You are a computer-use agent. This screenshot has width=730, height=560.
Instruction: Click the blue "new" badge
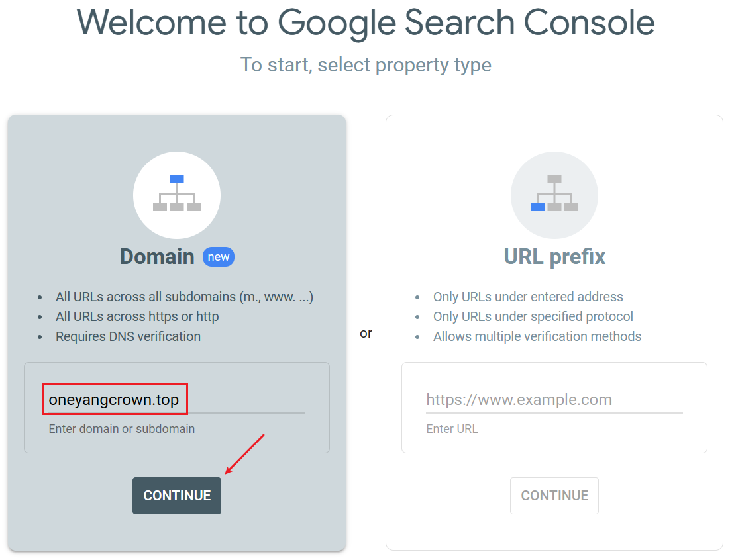pos(219,257)
